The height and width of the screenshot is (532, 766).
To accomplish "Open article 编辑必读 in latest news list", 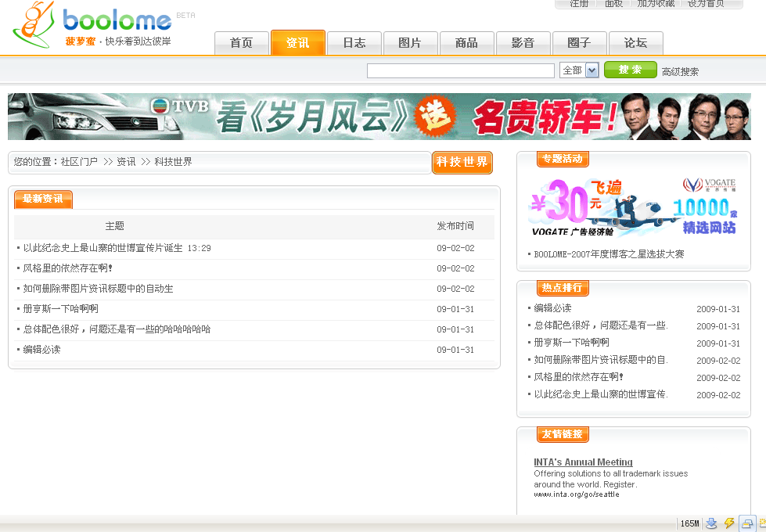I will 42,350.
